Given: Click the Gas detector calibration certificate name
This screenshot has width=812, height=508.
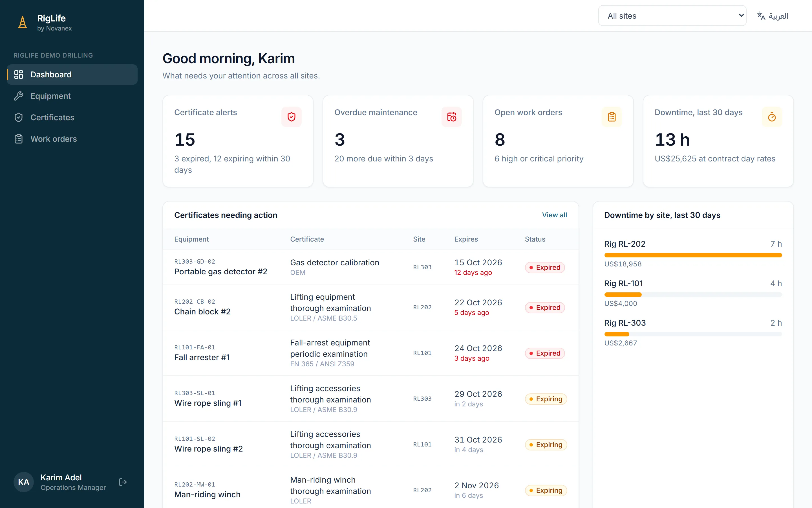Looking at the screenshot, I should point(335,262).
